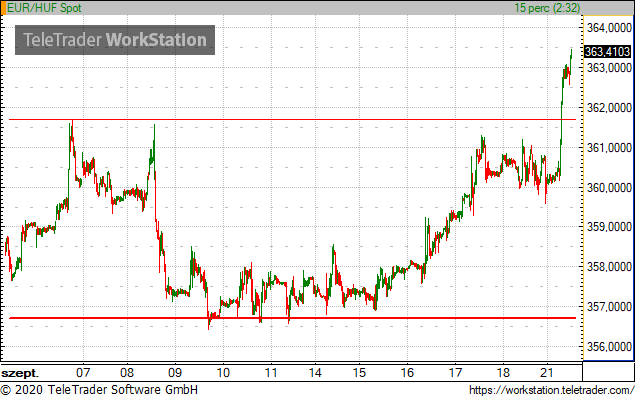Select the upper red resistance line
The width and height of the screenshot is (635, 399).
click(292, 119)
